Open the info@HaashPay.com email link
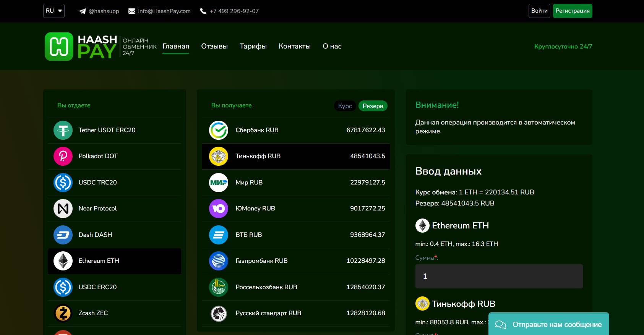This screenshot has width=644, height=335. pyautogui.click(x=164, y=11)
